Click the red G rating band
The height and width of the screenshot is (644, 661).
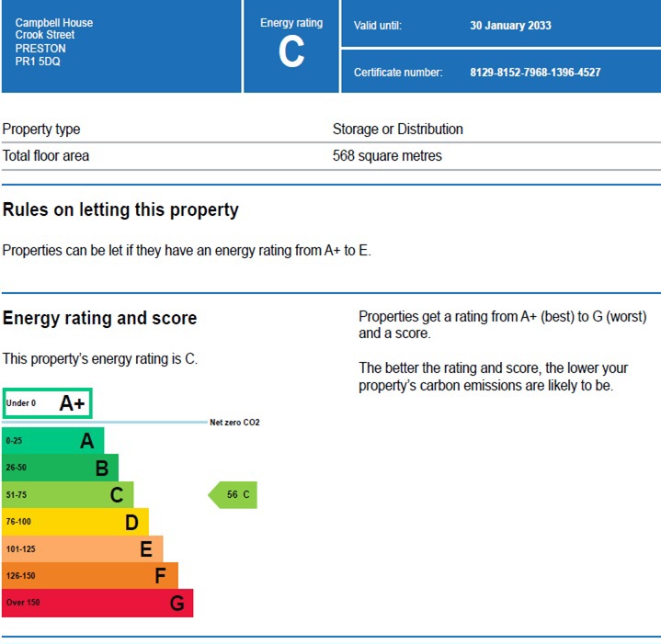97,603
